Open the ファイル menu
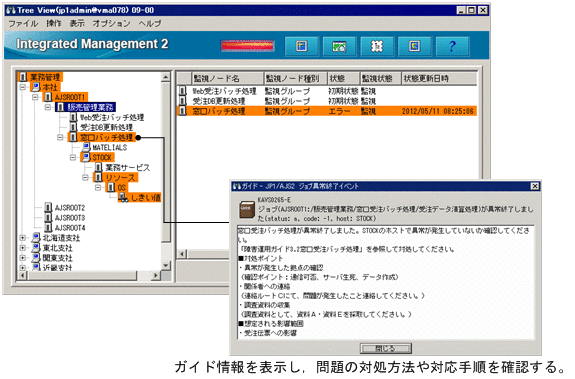The image size is (575, 379). tap(23, 23)
